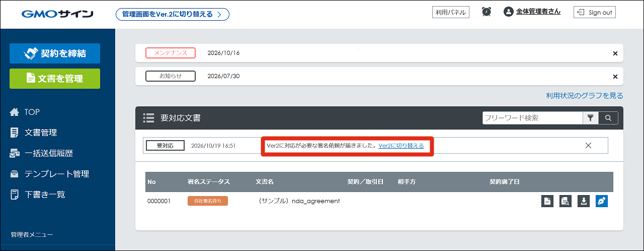This screenshot has width=644, height=251.
Task: Open 下書き一覧 in sidebar
Action: pos(45,194)
